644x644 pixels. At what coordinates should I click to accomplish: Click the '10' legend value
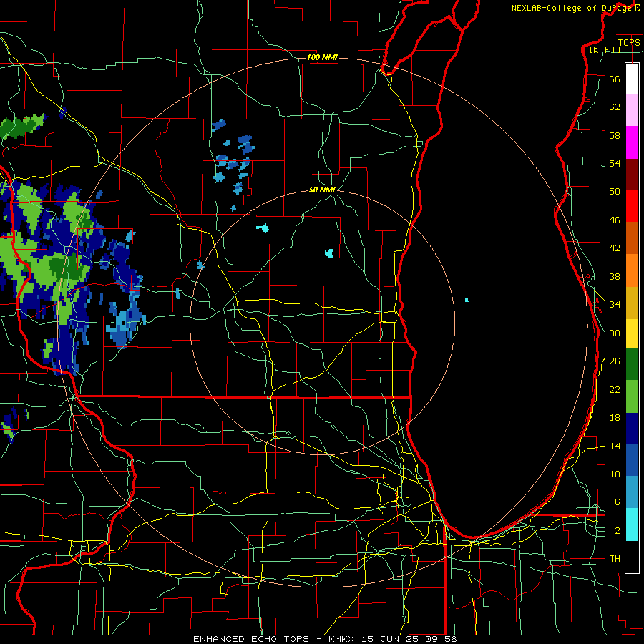coord(615,474)
